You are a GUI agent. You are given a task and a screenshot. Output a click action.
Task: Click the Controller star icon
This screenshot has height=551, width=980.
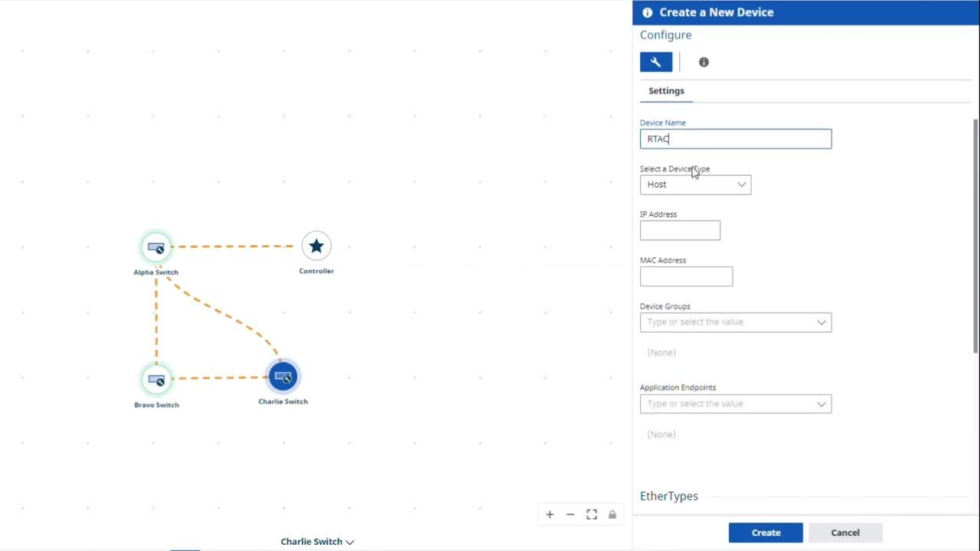[x=316, y=246]
